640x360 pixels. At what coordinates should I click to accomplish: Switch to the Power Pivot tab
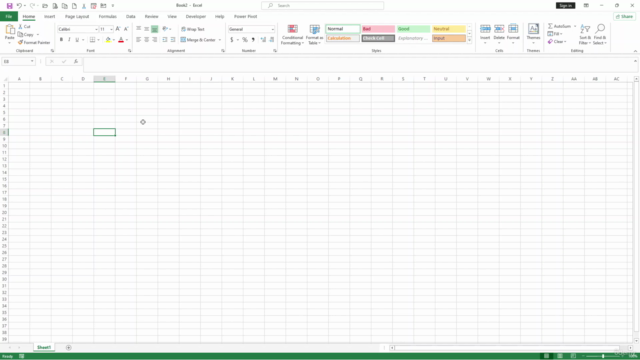[245, 17]
